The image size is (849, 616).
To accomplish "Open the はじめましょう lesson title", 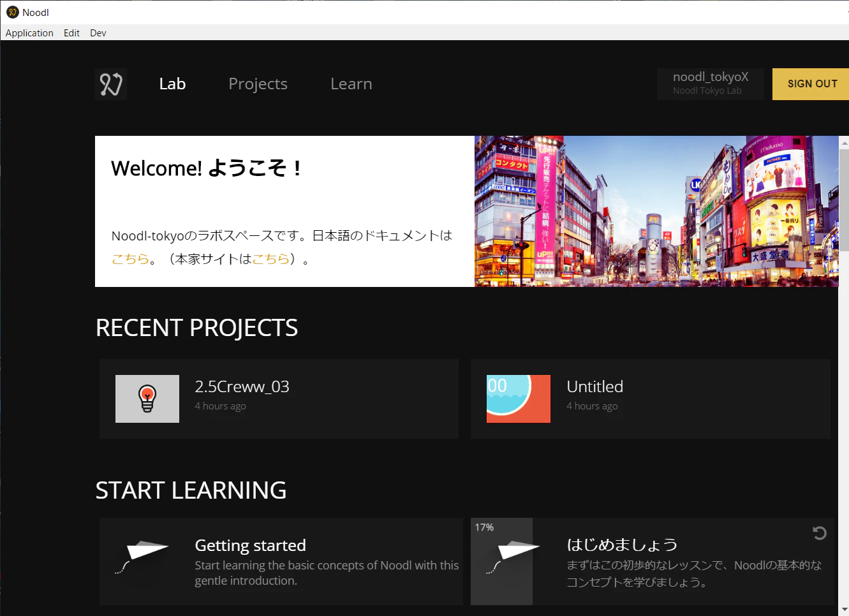I will tap(622, 545).
